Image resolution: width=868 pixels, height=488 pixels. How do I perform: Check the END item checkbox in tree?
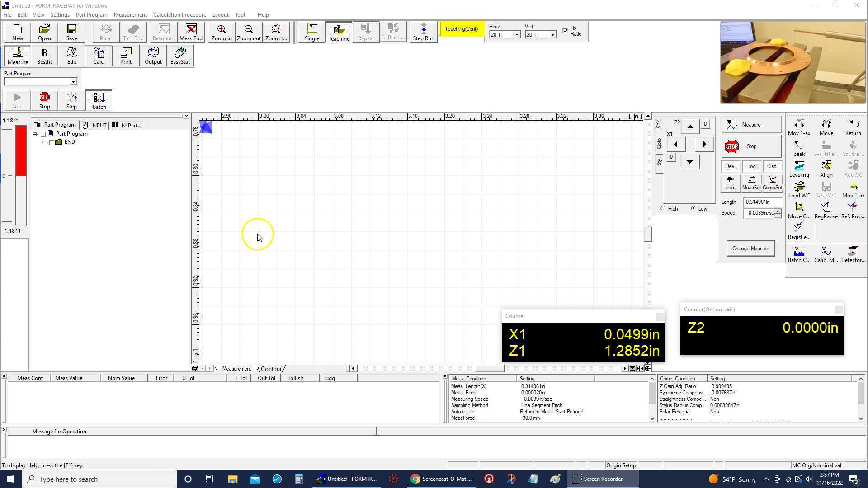tap(52, 142)
